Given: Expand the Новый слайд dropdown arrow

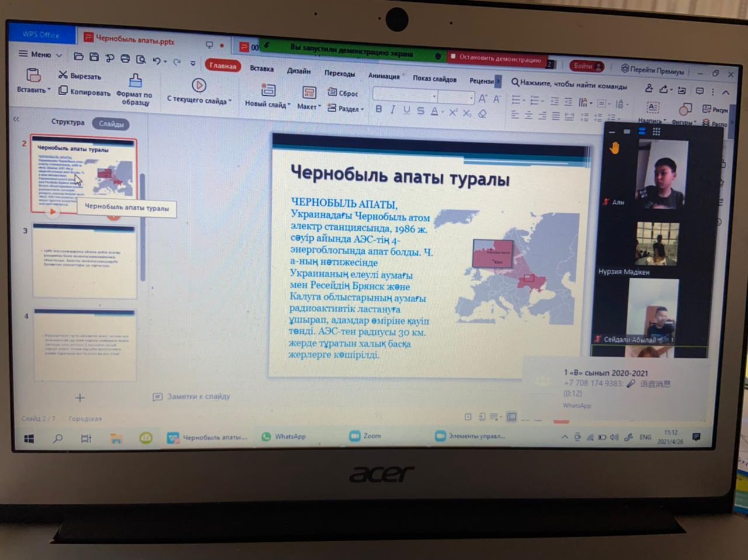Looking at the screenshot, I should click(x=289, y=105).
